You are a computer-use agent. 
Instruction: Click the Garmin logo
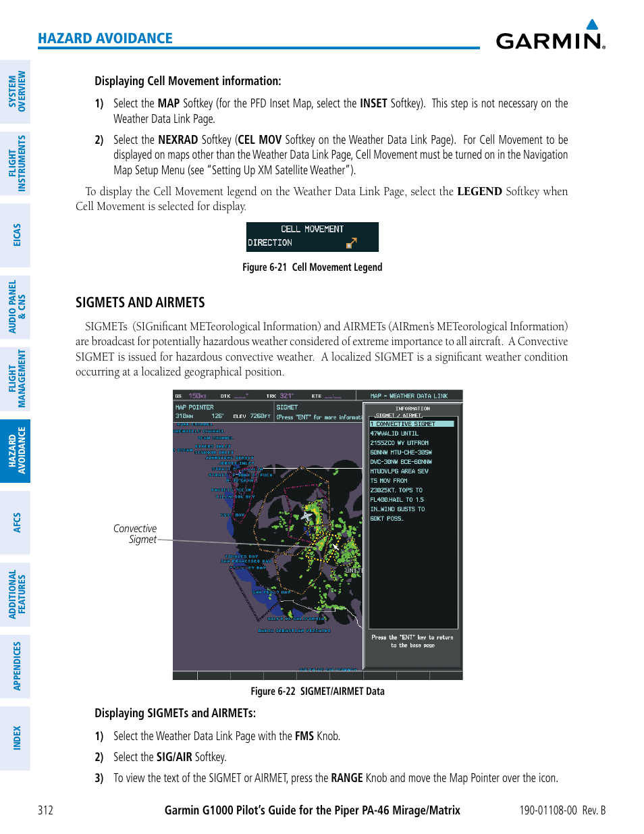pyautogui.click(x=551, y=35)
